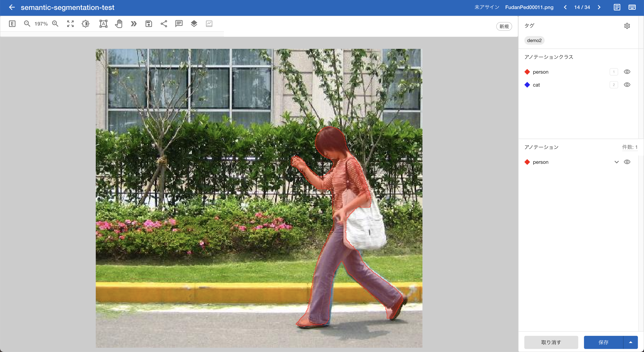Image resolution: width=644 pixels, height=352 pixels.
Task: Click the 新規 status chip
Action: (x=504, y=26)
